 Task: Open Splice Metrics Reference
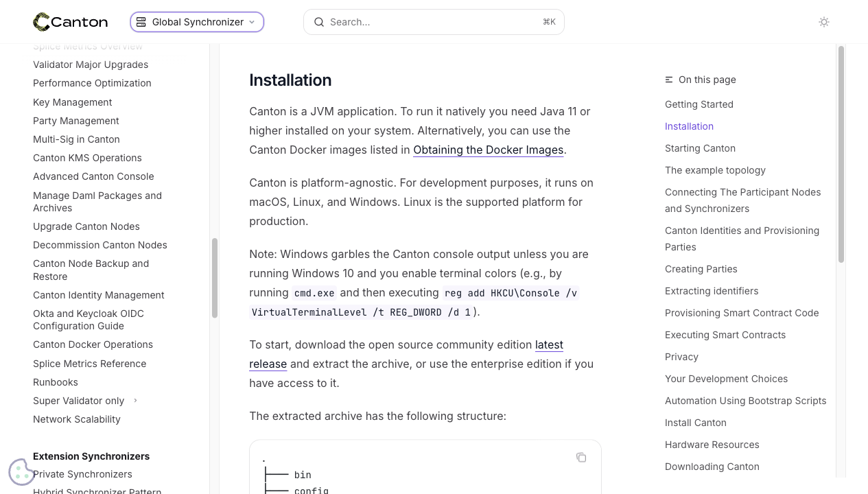tap(89, 364)
